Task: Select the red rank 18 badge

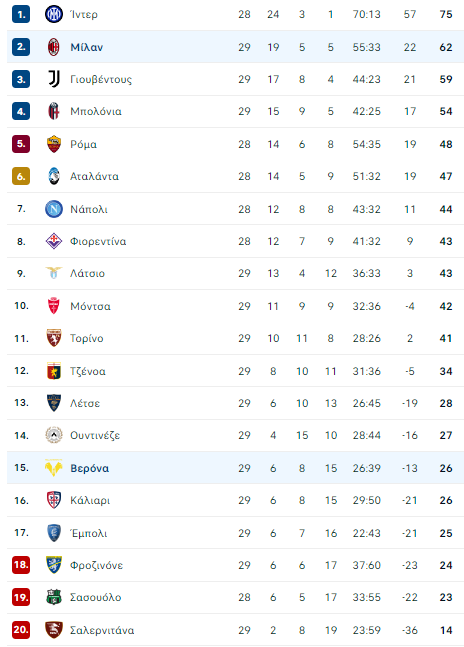Action: (x=21, y=565)
